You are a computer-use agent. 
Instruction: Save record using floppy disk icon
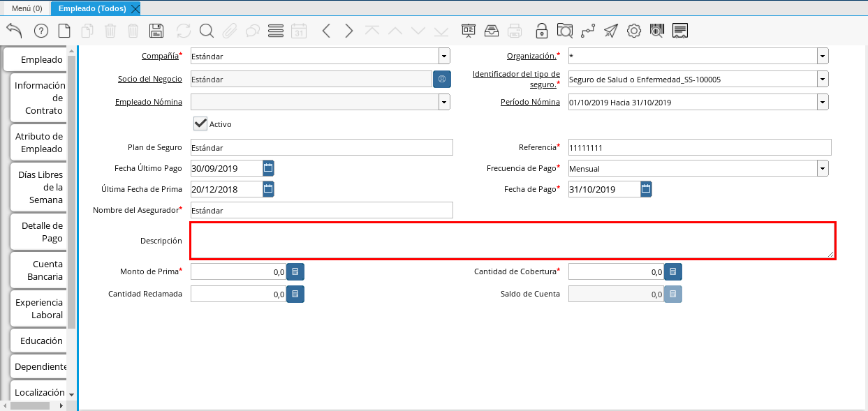(156, 31)
